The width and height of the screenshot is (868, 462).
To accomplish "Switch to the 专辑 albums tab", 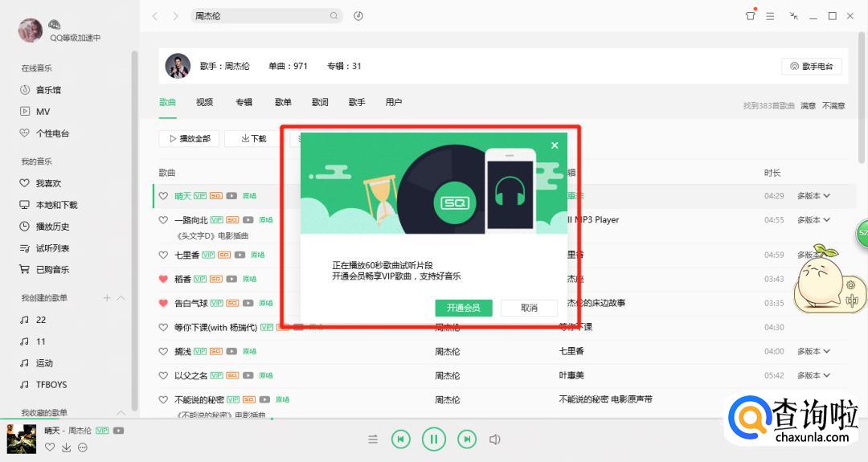I will 244,102.
